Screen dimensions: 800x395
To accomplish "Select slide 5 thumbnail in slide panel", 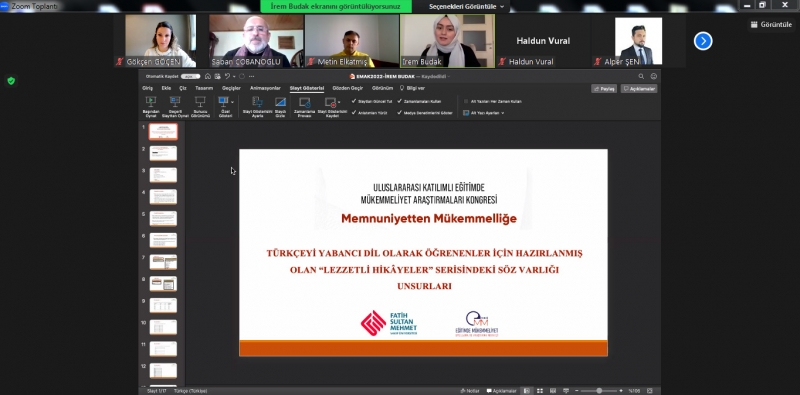I will [163, 218].
